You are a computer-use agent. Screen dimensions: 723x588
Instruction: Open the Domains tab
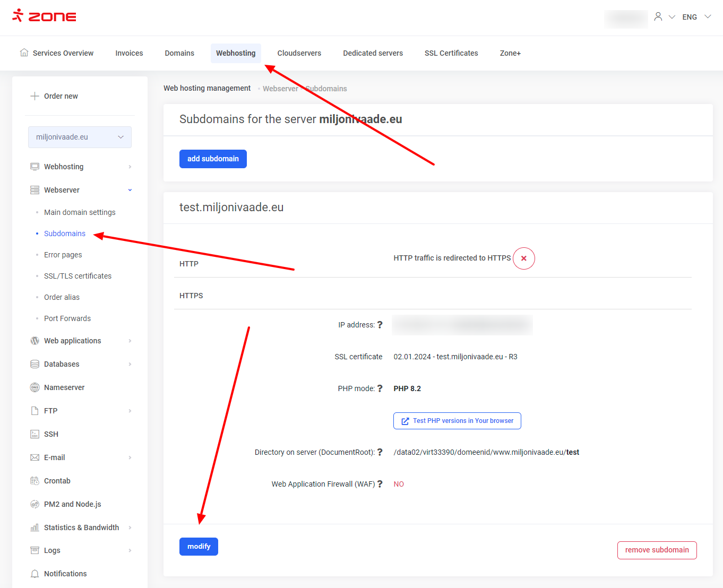pyautogui.click(x=179, y=53)
